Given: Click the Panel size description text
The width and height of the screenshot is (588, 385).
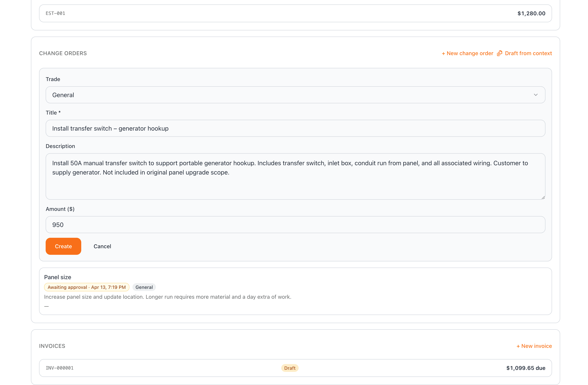Looking at the screenshot, I should point(168,297).
